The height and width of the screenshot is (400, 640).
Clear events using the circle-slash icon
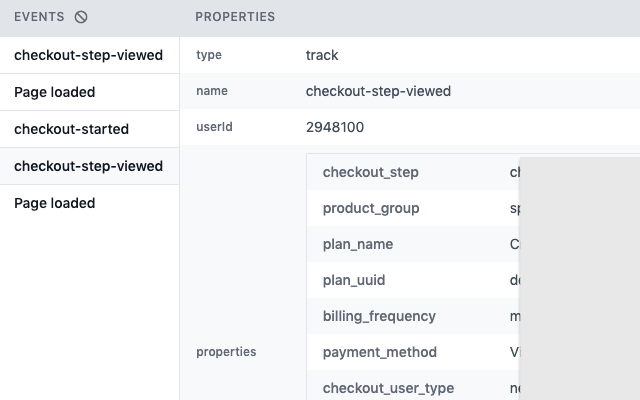81,17
